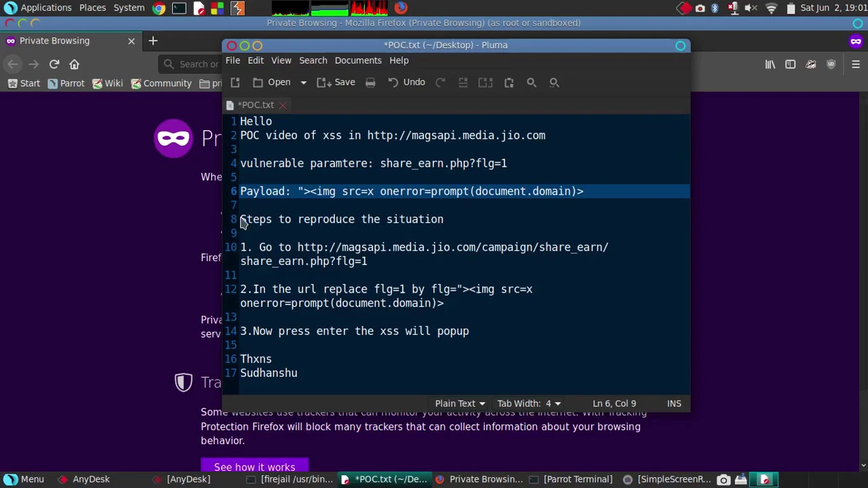Open the View menu in Pluma
868x488 pixels.
point(281,60)
